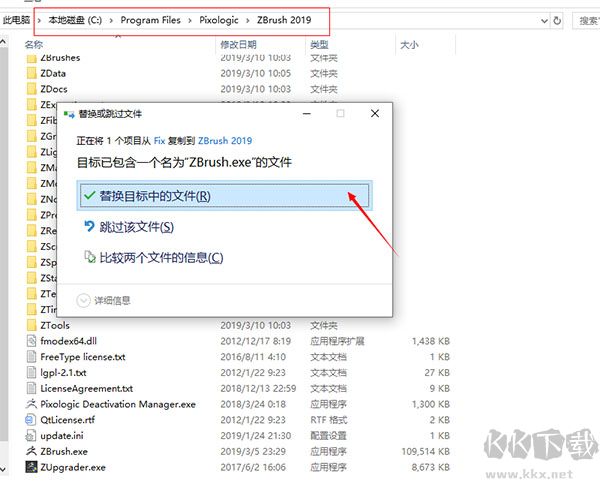
Task: Click ZBrush 2019 breadcrumb segment
Action: pos(284,20)
